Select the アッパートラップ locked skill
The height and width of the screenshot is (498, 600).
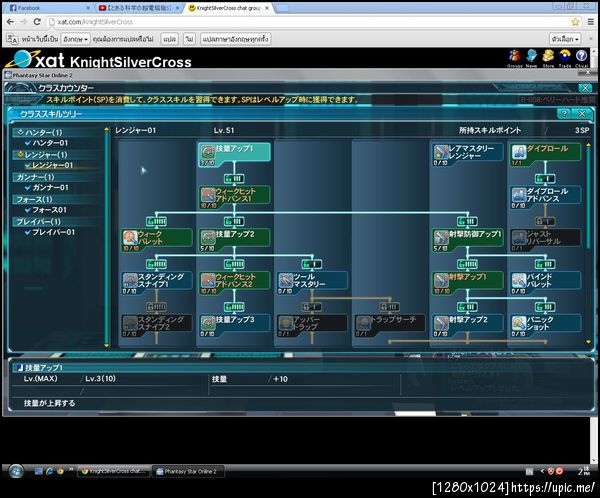(312, 324)
